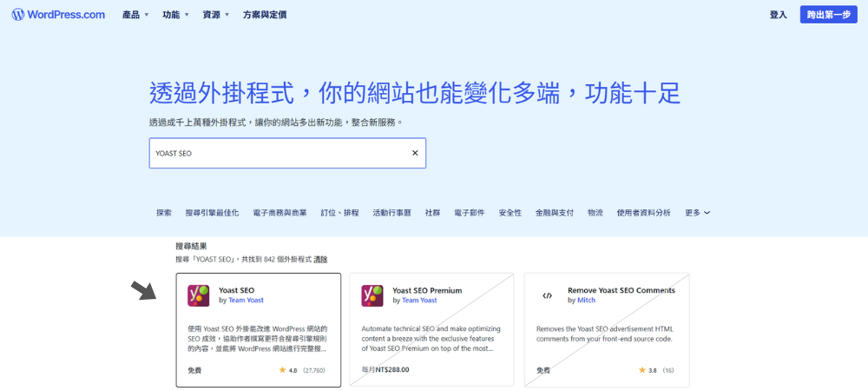Open Team Yoast author link on Yoast SEO Premium
This screenshot has width=868, height=391.
(419, 300)
